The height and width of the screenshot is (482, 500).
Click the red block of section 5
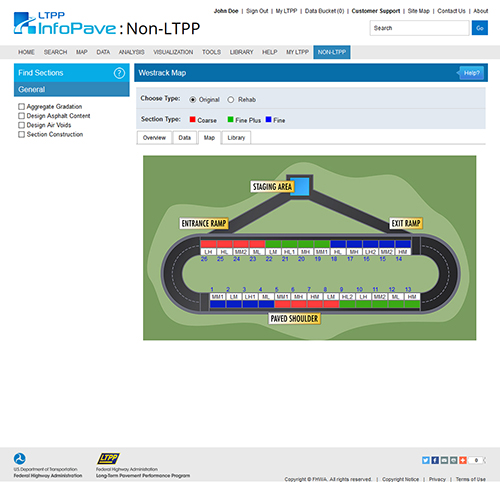click(282, 304)
